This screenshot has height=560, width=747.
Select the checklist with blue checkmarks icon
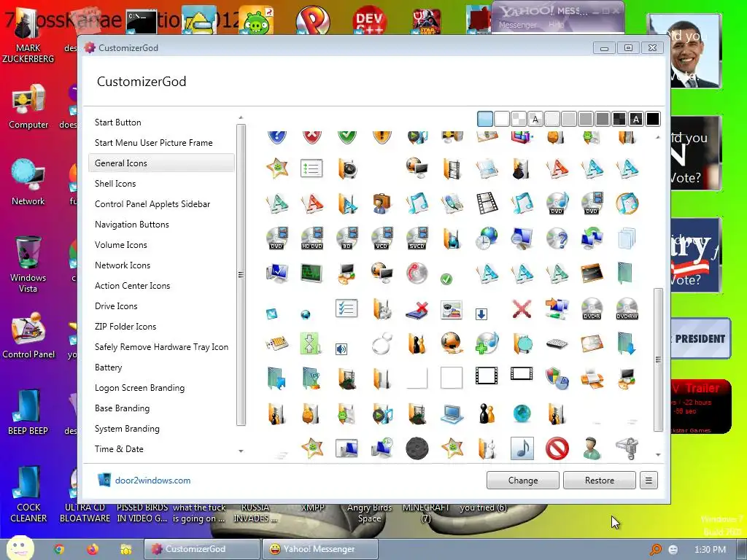[x=347, y=308]
